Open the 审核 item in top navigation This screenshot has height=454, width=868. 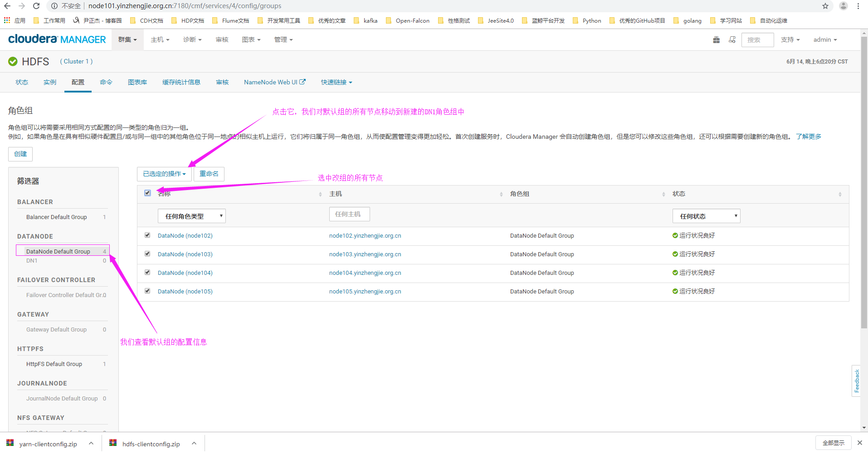point(222,39)
